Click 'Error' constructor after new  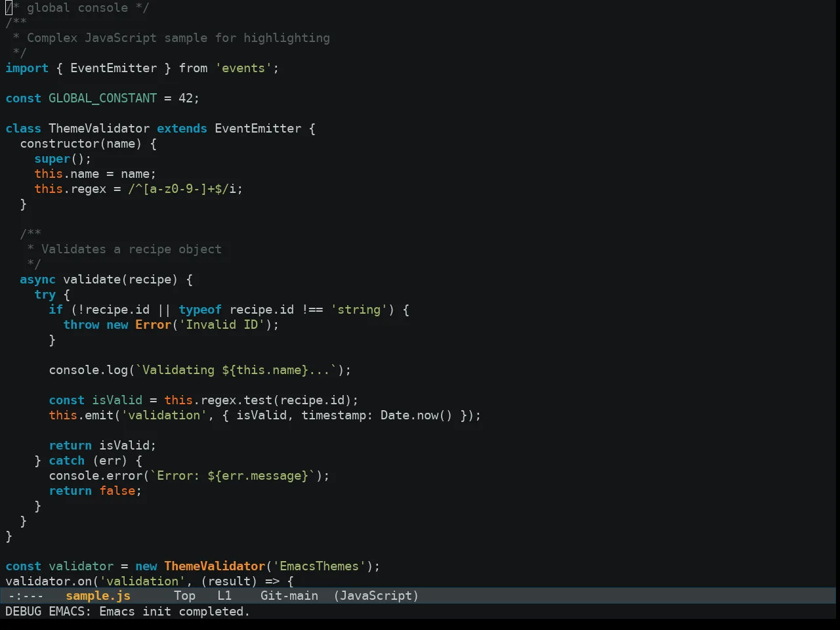click(154, 325)
